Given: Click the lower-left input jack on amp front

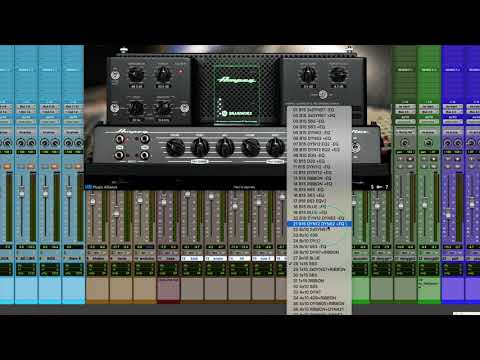Looking at the screenshot, I should pos(120,155).
